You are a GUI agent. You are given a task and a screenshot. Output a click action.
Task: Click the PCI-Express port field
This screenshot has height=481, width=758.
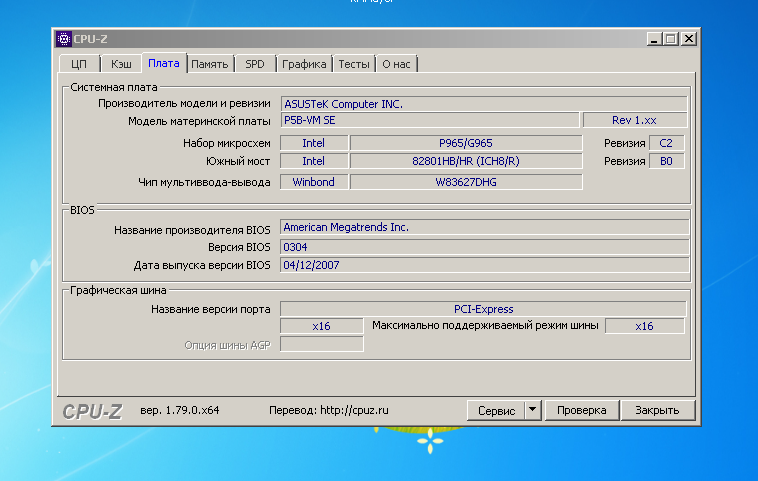click(483, 309)
